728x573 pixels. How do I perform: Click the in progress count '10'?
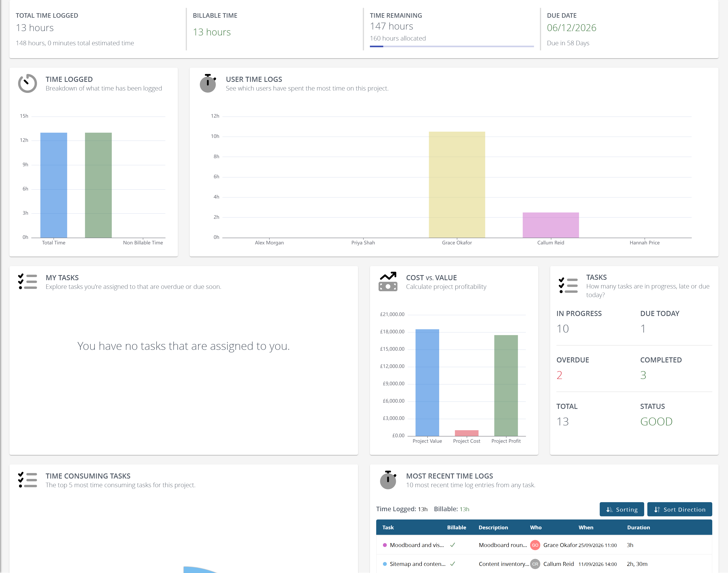[563, 329]
